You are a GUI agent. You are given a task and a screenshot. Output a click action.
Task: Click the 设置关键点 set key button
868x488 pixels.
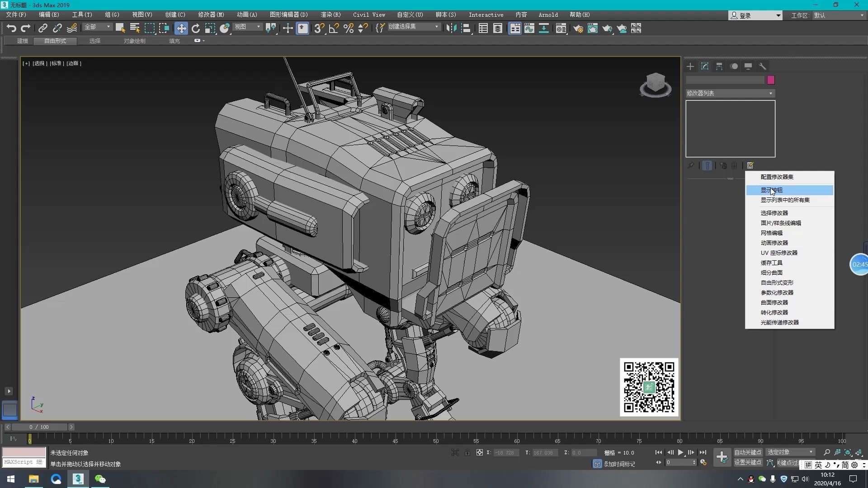pyautogui.click(x=748, y=462)
